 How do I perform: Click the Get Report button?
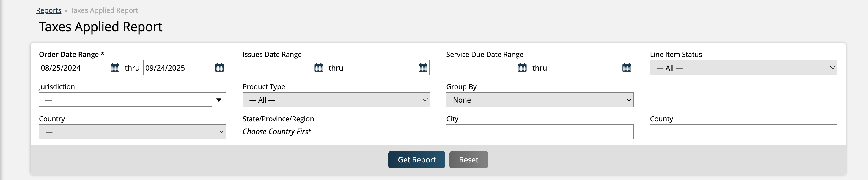pos(416,160)
